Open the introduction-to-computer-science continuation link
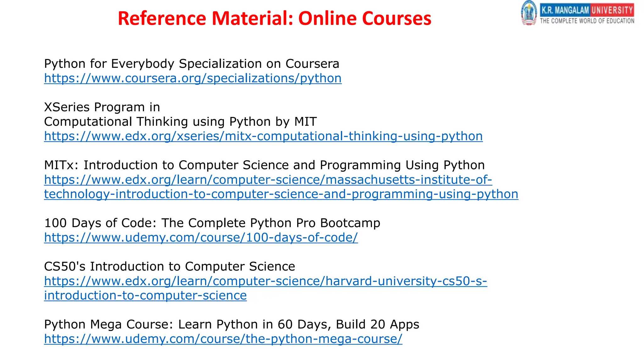Image resolution: width=644 pixels, height=362 pixels. 145,295
